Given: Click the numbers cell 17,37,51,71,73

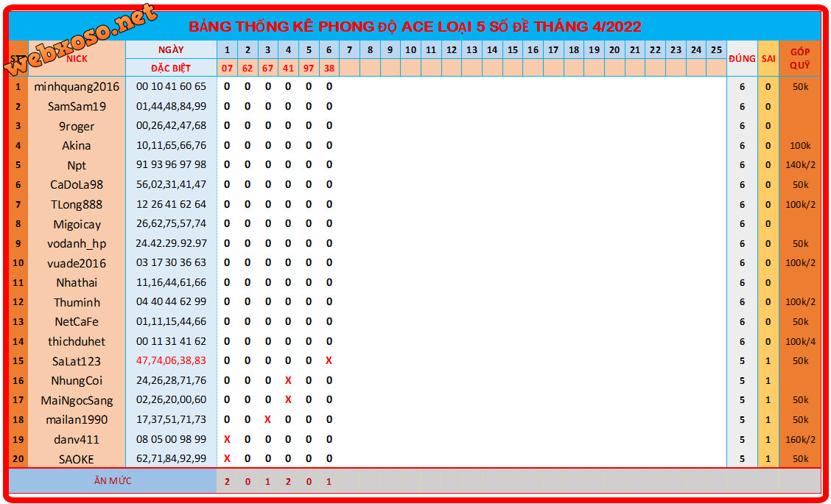Looking at the screenshot, I should [x=171, y=420].
